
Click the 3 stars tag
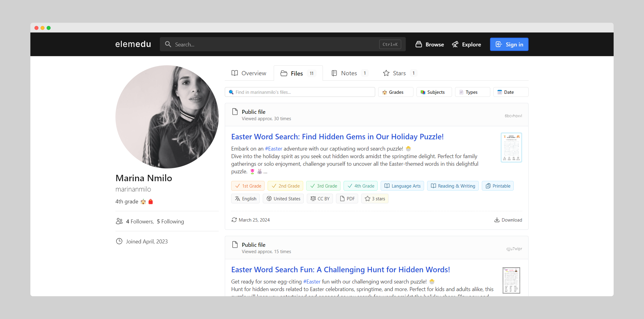(x=375, y=199)
